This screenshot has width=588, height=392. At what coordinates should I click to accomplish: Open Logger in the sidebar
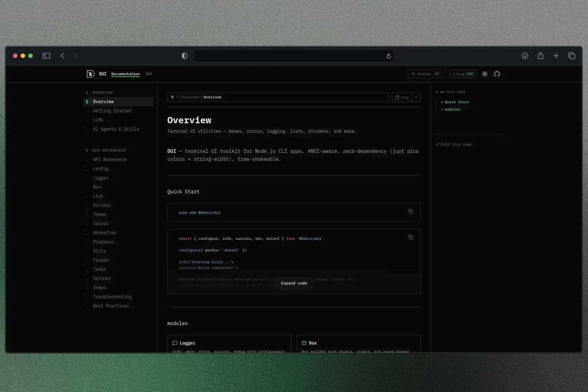[101, 178]
